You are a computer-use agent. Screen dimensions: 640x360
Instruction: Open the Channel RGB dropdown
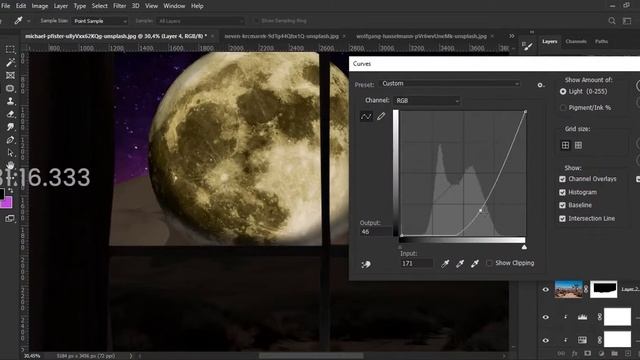tap(427, 100)
